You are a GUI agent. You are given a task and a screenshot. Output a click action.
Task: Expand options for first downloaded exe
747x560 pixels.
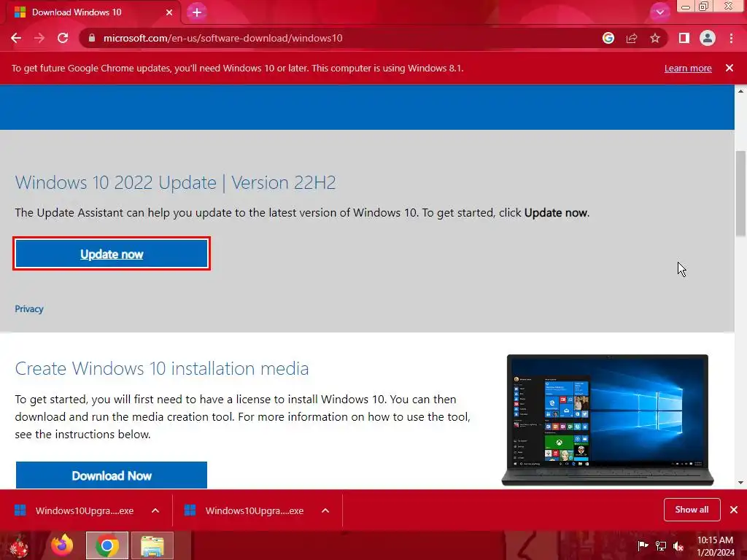pyautogui.click(x=155, y=510)
